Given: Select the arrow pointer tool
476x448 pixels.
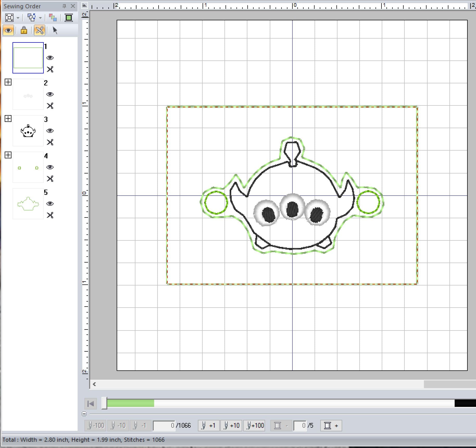Looking at the screenshot, I should coord(55,30).
